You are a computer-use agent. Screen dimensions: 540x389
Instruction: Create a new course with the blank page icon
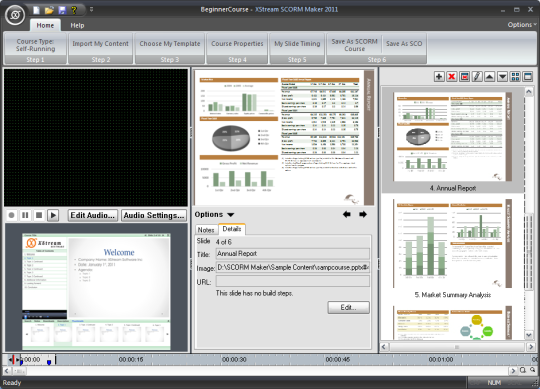click(x=36, y=10)
